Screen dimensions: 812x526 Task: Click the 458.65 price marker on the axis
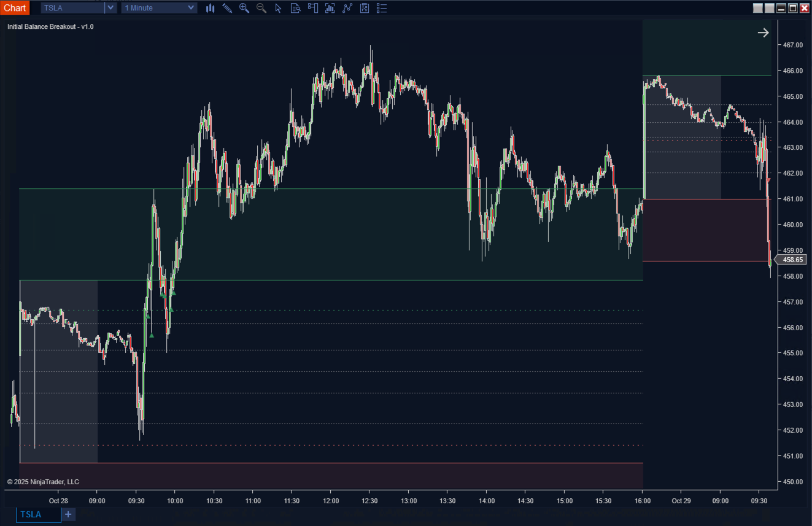pyautogui.click(x=792, y=260)
